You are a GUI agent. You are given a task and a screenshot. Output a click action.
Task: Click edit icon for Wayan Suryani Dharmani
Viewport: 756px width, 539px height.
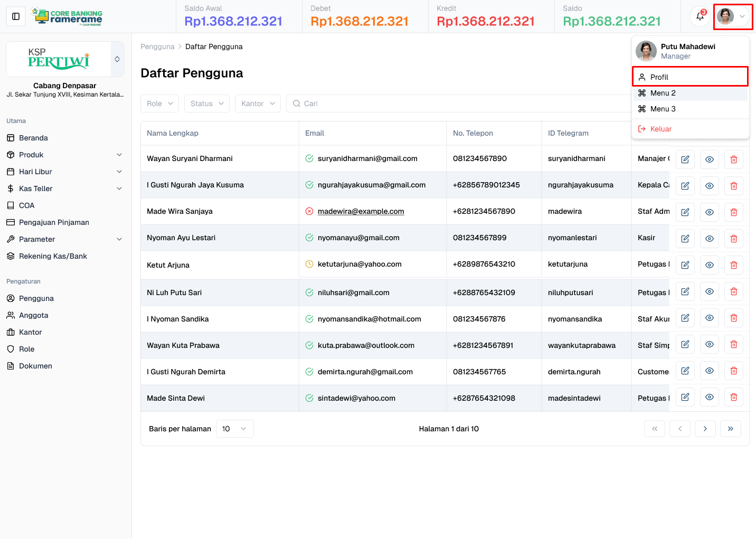click(685, 159)
